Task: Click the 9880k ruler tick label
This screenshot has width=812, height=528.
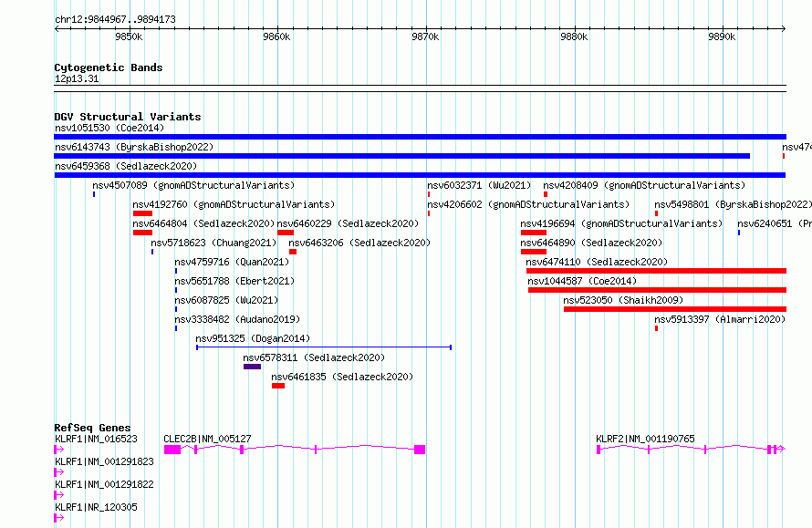Action: (574, 36)
